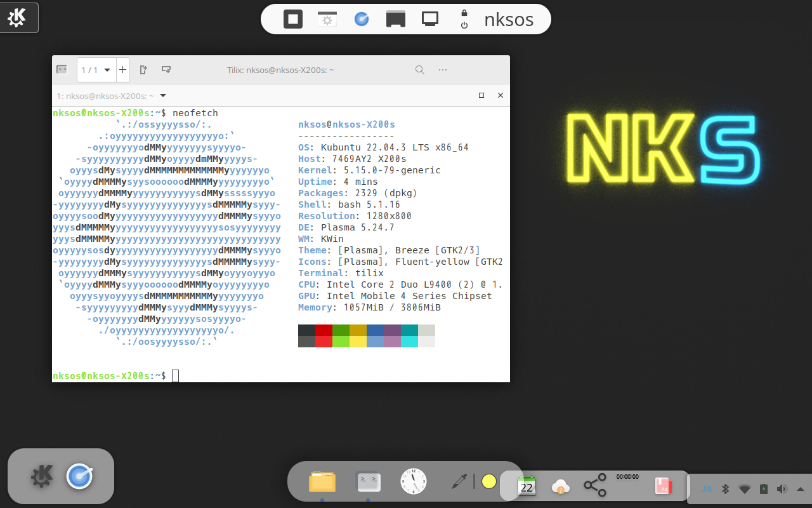Lock the screen with the padlock icon
Image resolution: width=812 pixels, height=508 pixels.
click(464, 13)
